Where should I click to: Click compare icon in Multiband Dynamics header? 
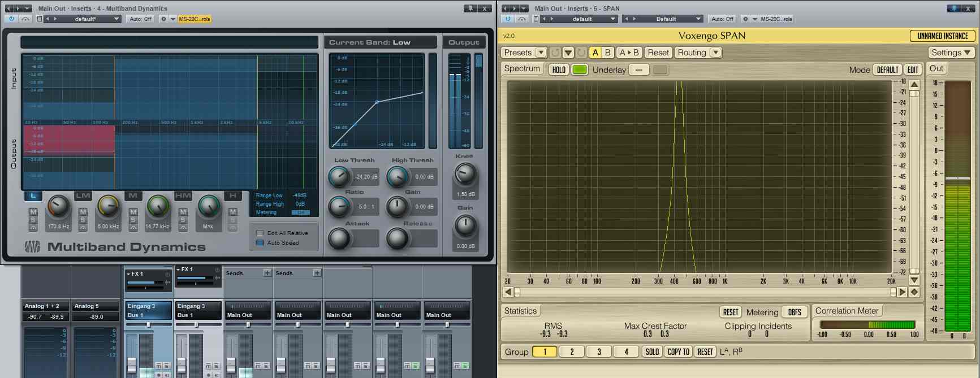(x=25, y=19)
